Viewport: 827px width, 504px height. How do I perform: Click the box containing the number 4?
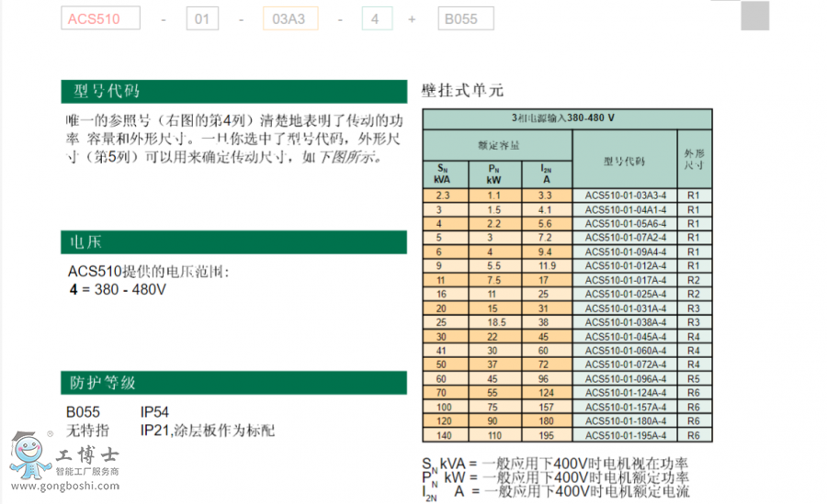coord(377,18)
